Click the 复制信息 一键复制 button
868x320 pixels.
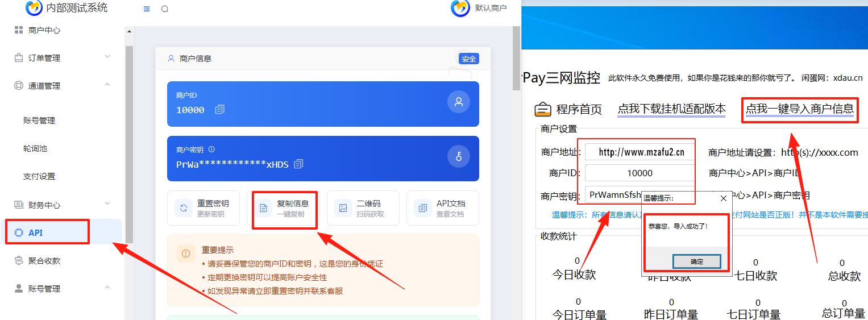pyautogui.click(x=284, y=208)
